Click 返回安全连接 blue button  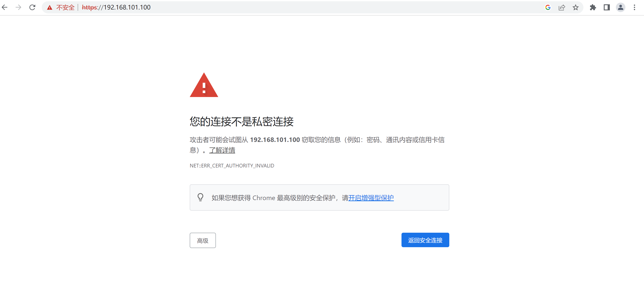pyautogui.click(x=425, y=240)
